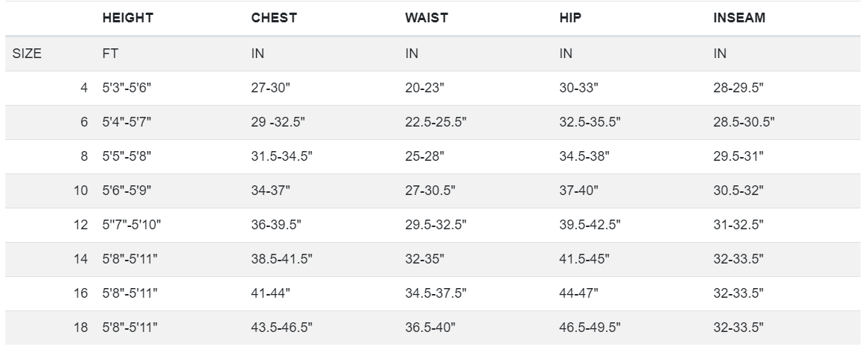Select size 10 hip value 37-40"
The height and width of the screenshot is (364, 868).
578,191
